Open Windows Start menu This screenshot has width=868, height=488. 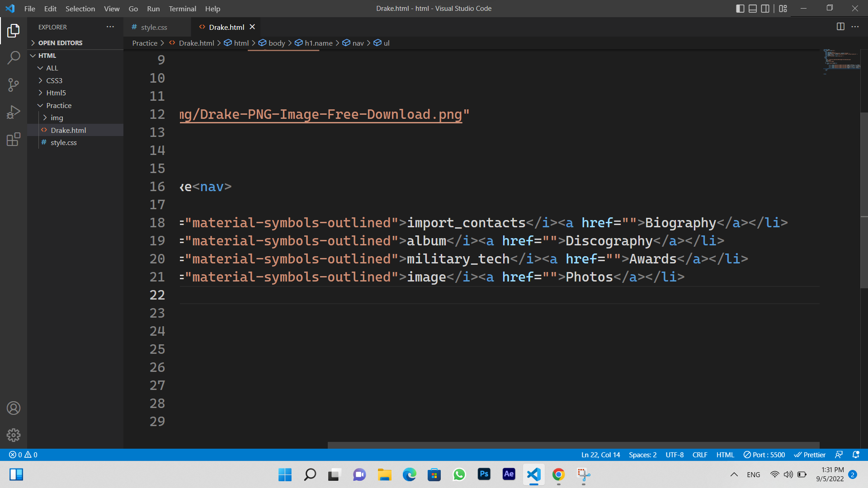pos(285,474)
